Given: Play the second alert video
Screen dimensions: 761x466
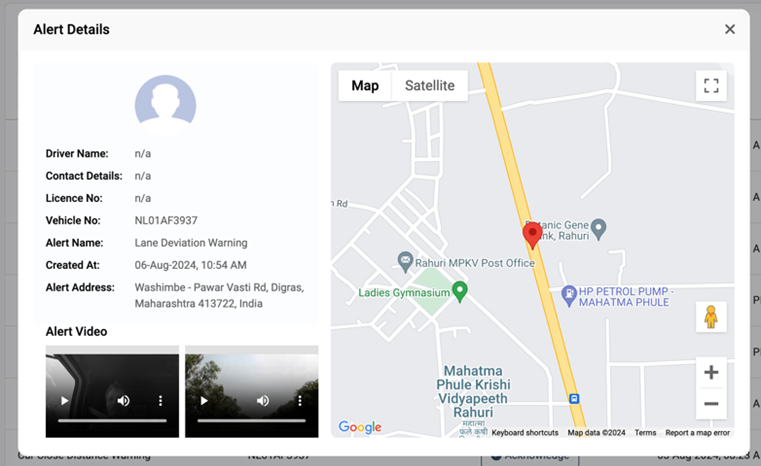Looking at the screenshot, I should pos(204,401).
